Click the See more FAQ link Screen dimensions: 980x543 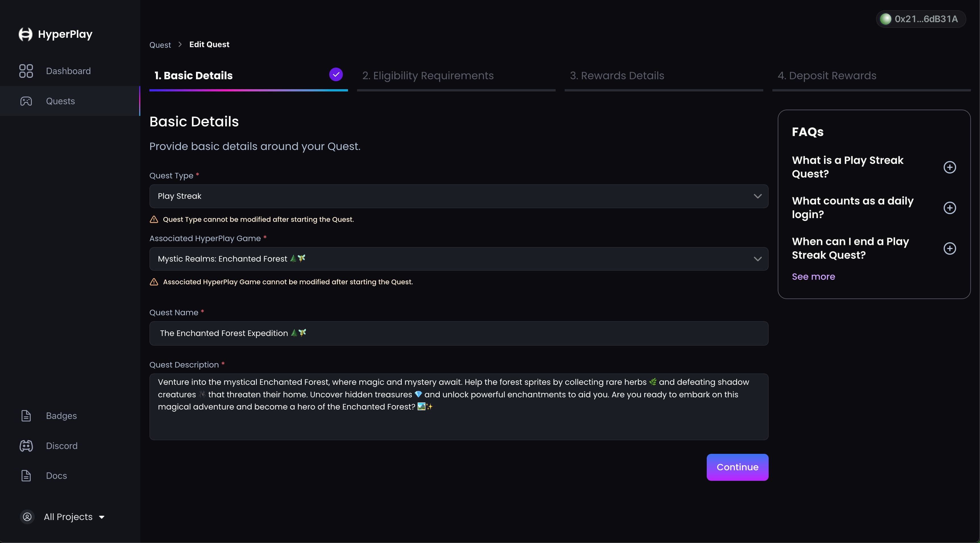[813, 276]
